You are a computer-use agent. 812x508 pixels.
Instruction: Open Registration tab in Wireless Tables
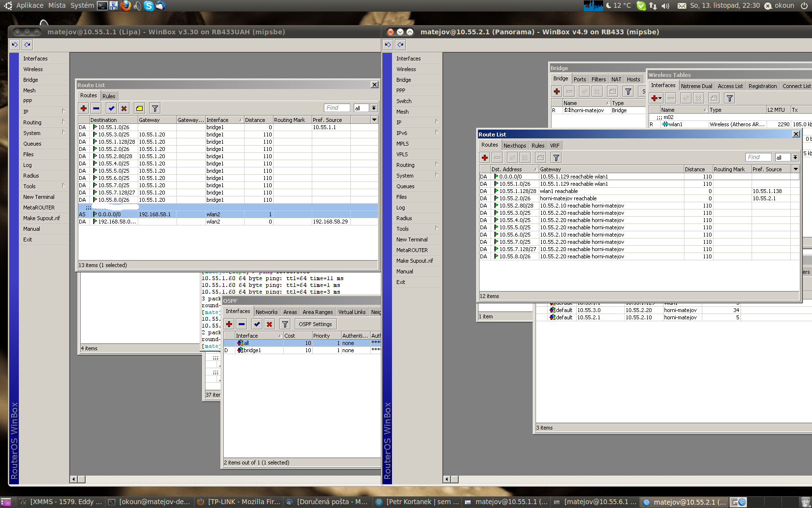click(762, 86)
